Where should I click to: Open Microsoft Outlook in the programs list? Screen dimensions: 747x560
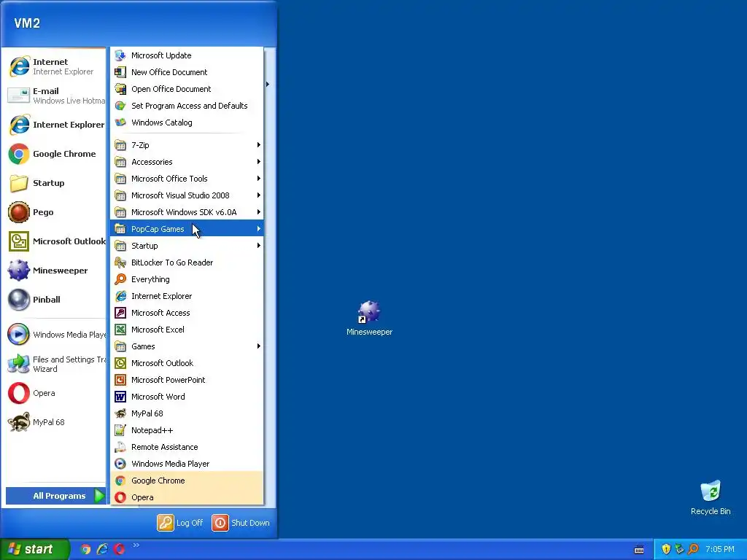[186, 363]
